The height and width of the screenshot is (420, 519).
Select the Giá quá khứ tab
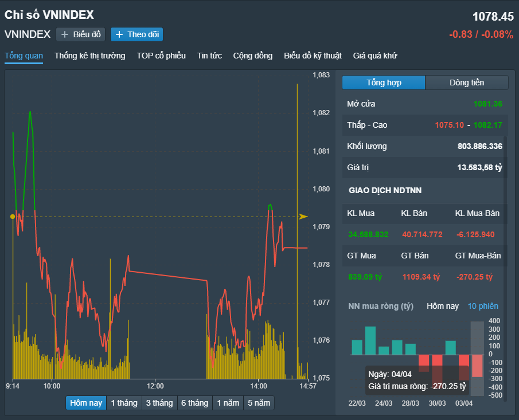coord(375,56)
